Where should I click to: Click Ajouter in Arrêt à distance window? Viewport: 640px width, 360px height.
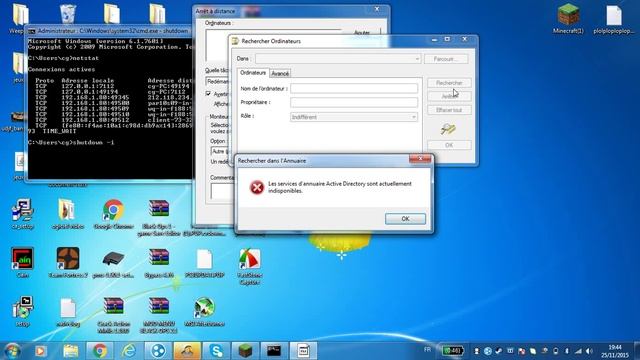(x=362, y=32)
